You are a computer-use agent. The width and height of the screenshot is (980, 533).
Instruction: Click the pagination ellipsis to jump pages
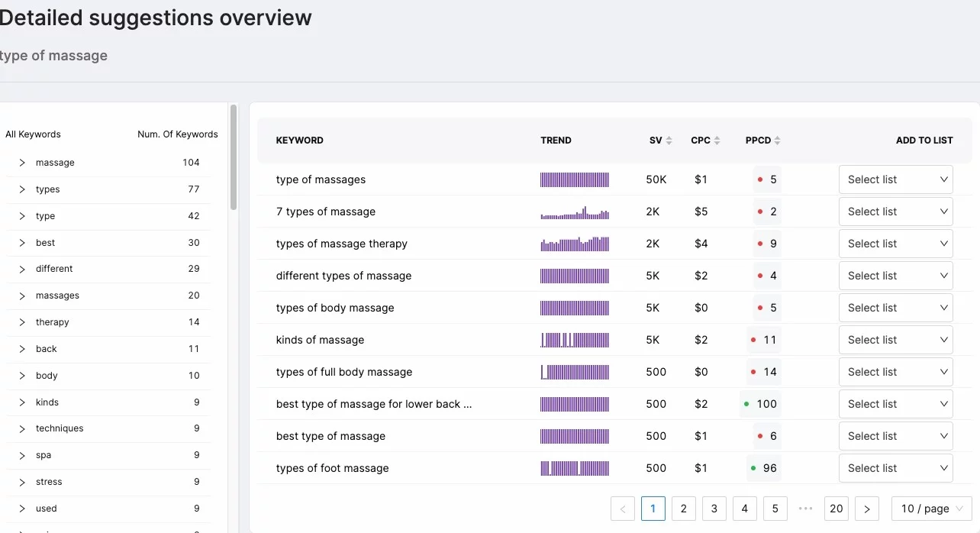pyautogui.click(x=805, y=509)
